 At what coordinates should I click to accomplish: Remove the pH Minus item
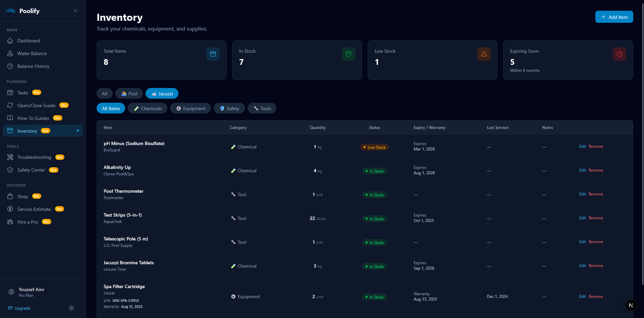coord(596,146)
